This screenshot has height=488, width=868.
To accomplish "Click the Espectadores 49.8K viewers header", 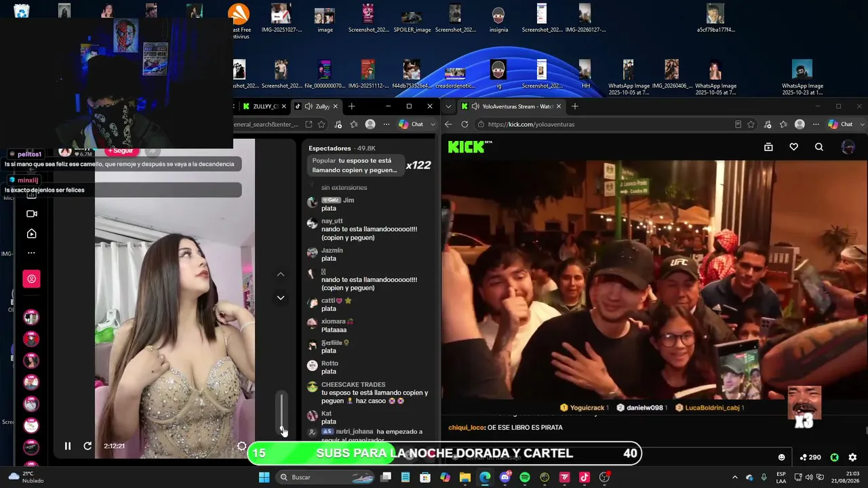I will [342, 148].
